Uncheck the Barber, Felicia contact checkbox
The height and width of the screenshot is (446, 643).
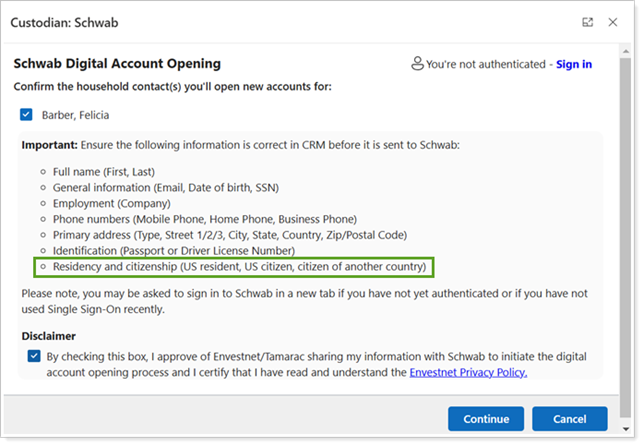click(26, 114)
